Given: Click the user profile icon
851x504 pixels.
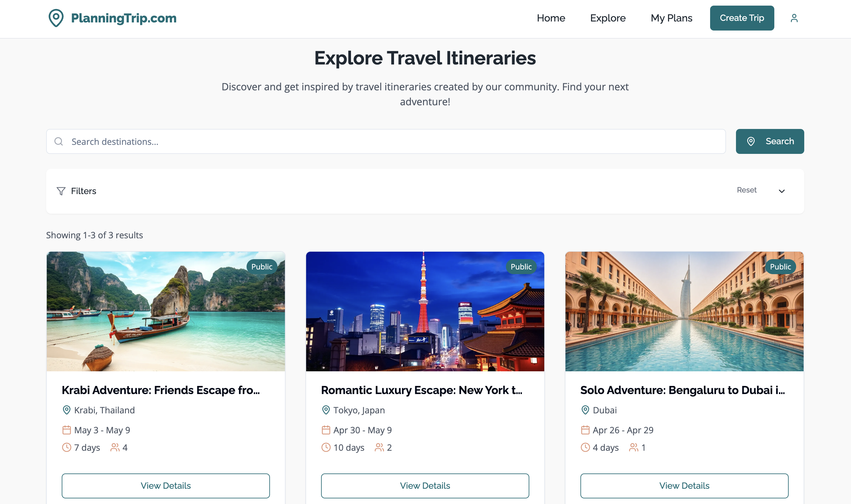Looking at the screenshot, I should coord(794,18).
